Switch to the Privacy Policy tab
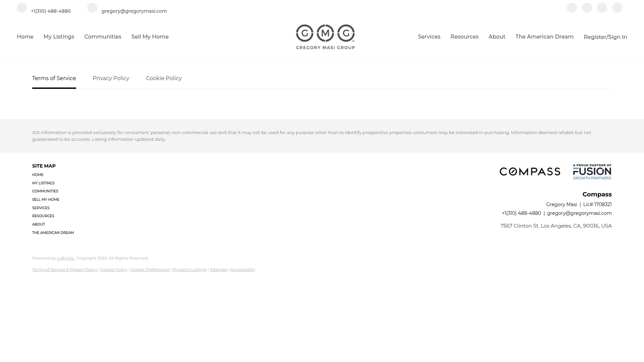Screen dimensions: 644x362 coord(111,78)
